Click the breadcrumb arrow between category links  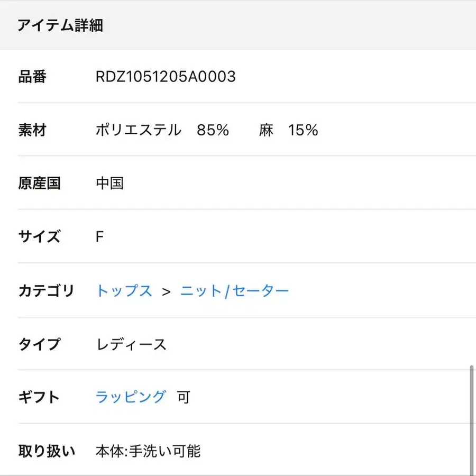click(167, 291)
